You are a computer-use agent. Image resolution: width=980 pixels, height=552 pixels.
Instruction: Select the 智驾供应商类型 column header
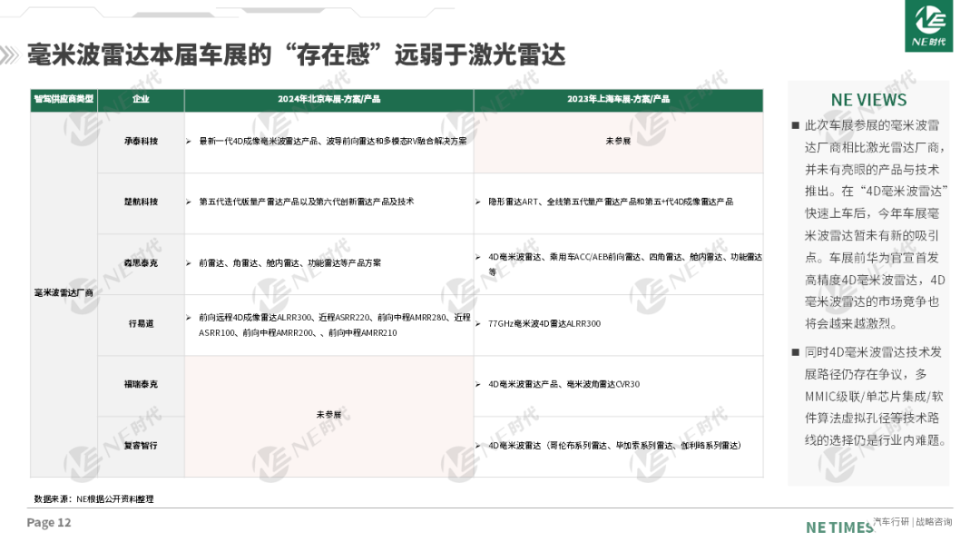[64, 99]
